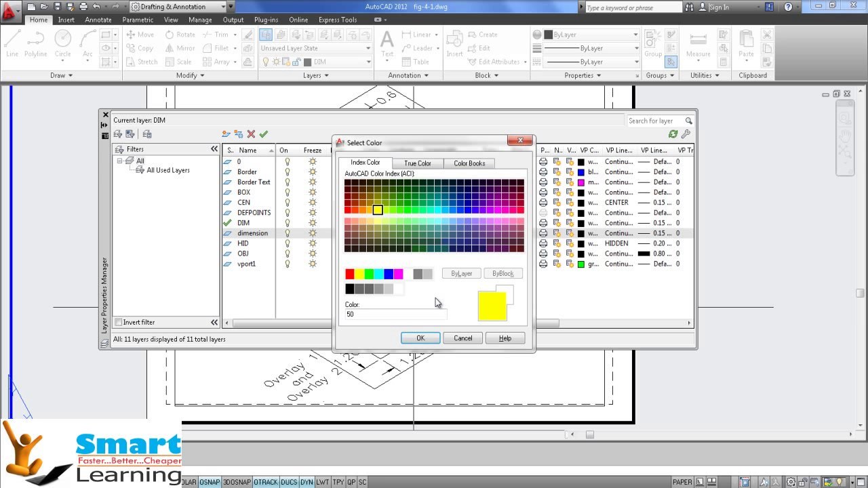Screen dimensions: 868x488
Task: Select the Circle tool
Action: (x=62, y=43)
